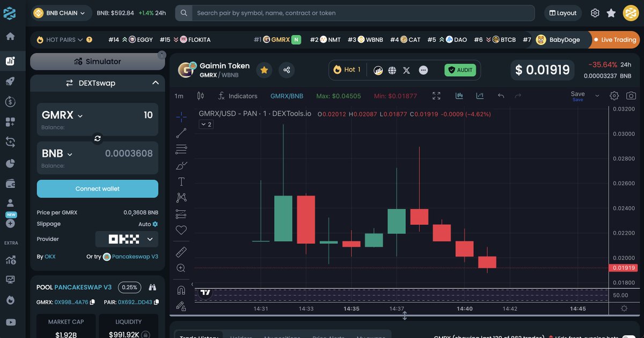Screen dimensions: 644x338
Task: Show more token links (ellipsis icon)
Action: tap(423, 70)
